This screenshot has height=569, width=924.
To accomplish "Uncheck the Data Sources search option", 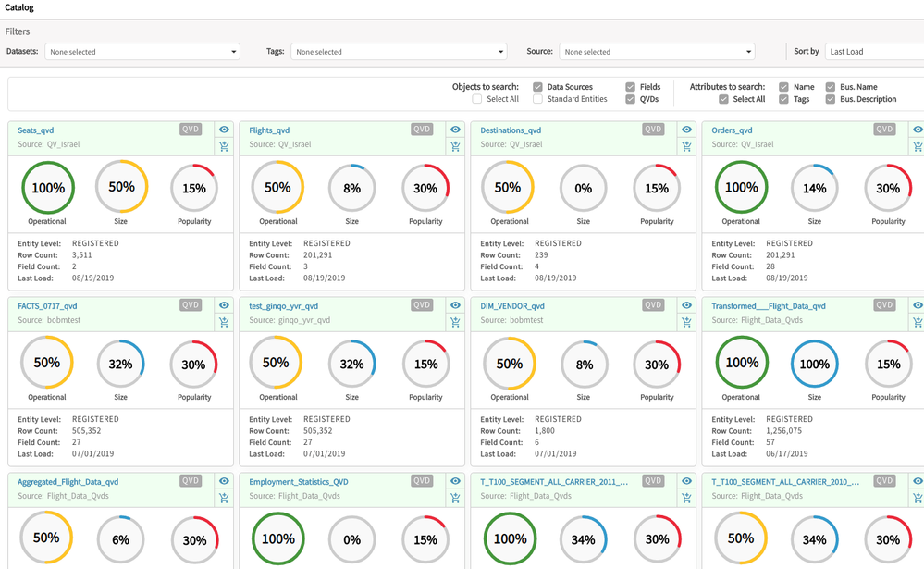I will [539, 88].
